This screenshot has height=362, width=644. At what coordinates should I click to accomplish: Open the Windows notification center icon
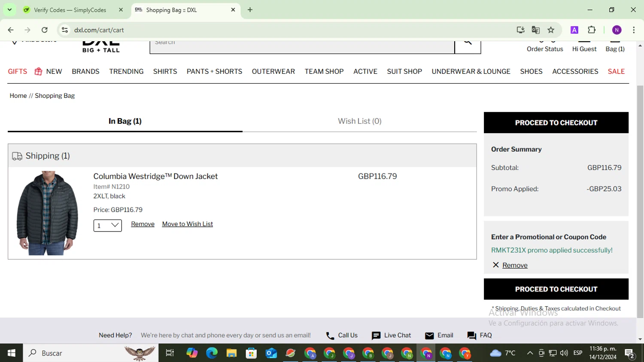click(x=630, y=353)
